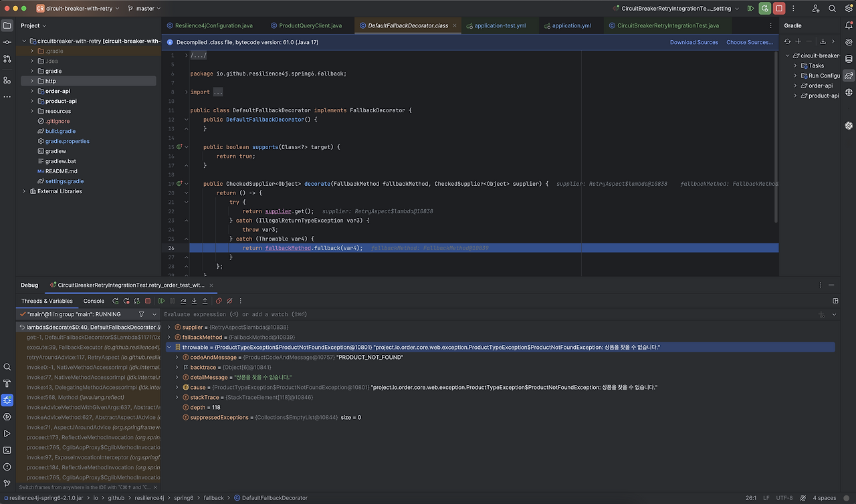
Task: Open the thread filter funnel icon
Action: pyautogui.click(x=141, y=314)
